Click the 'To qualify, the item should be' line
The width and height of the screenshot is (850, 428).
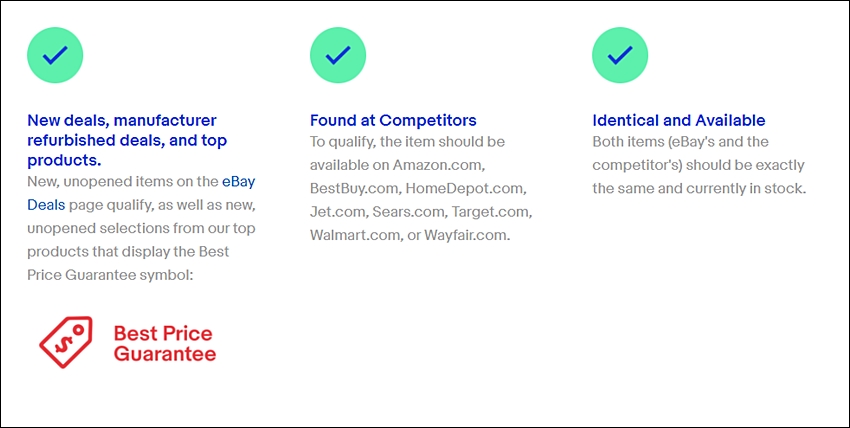coord(407,142)
